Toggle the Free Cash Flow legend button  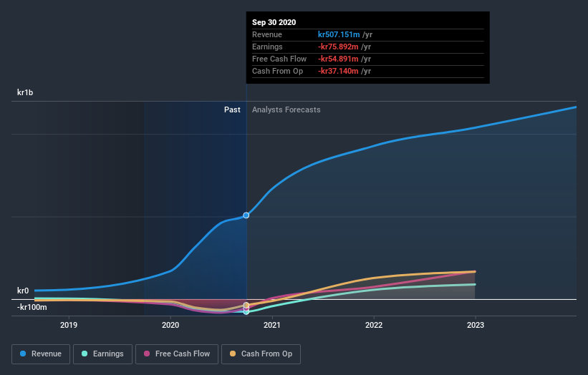(x=177, y=354)
